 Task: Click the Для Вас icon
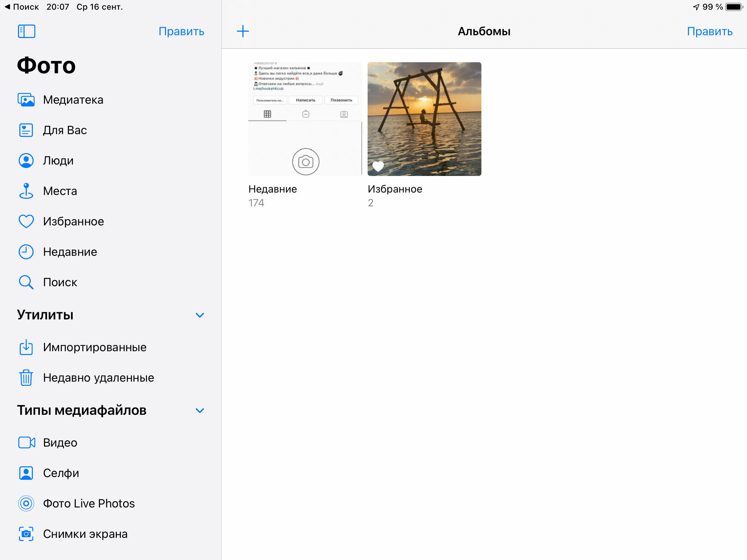point(26,130)
